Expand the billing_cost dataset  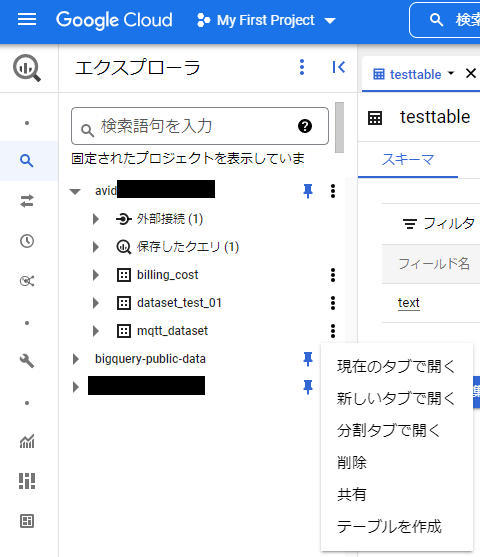pos(96,275)
